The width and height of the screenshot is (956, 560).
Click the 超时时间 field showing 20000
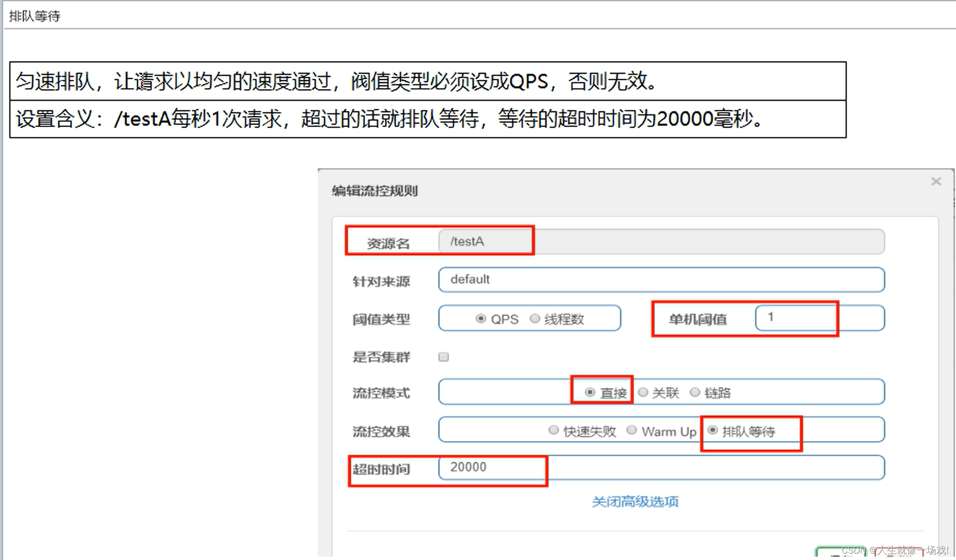pyautogui.click(x=660, y=467)
